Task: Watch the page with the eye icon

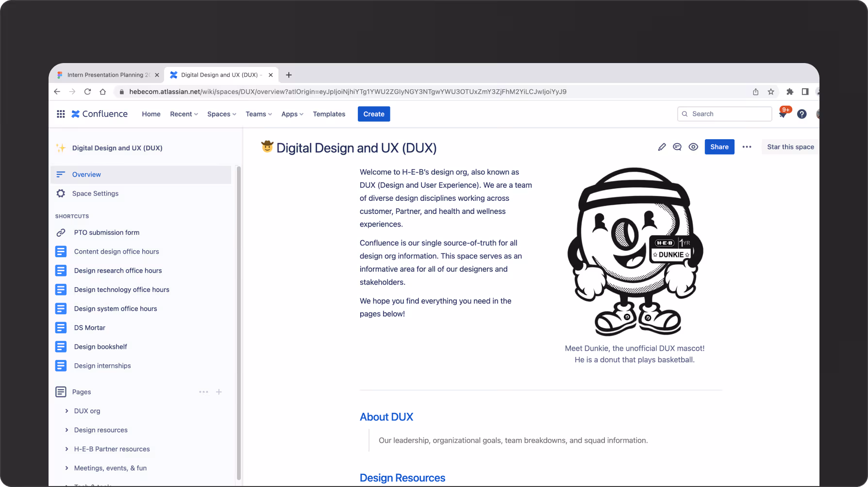Action: point(693,146)
